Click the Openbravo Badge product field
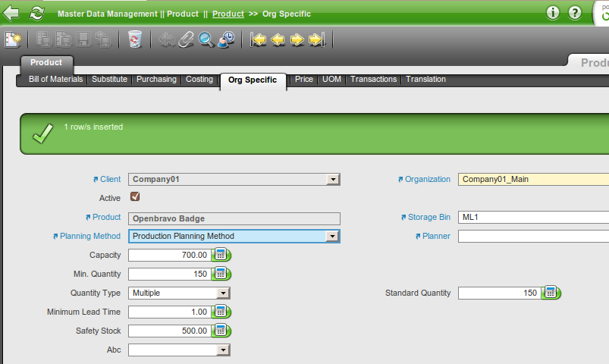This screenshot has width=609, height=364. tap(234, 218)
